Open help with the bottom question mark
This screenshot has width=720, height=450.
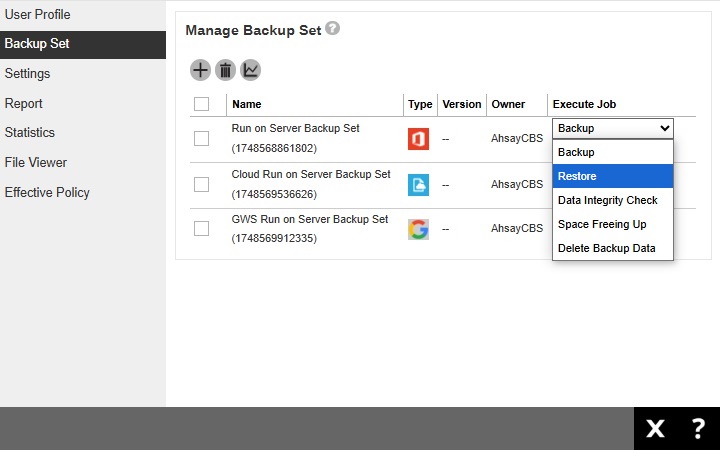click(698, 429)
